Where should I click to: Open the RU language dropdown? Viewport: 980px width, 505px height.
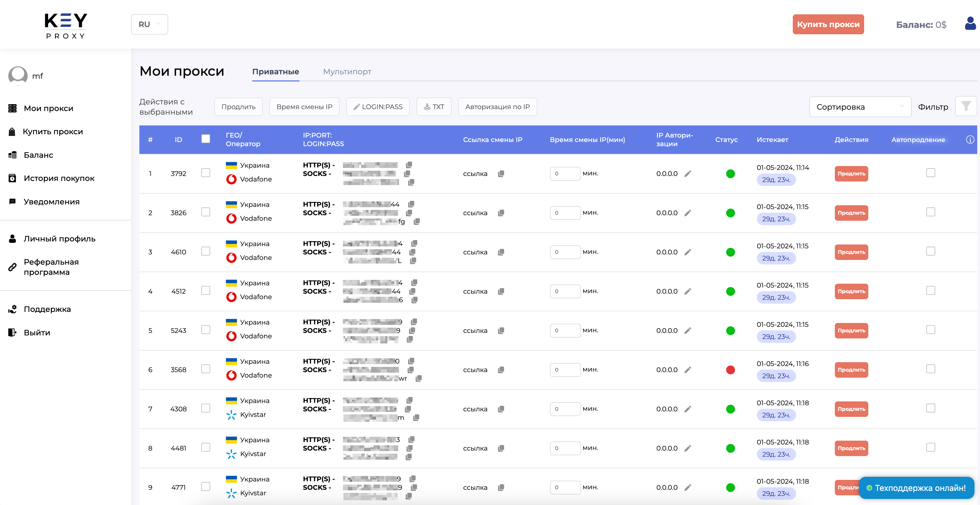pos(150,24)
